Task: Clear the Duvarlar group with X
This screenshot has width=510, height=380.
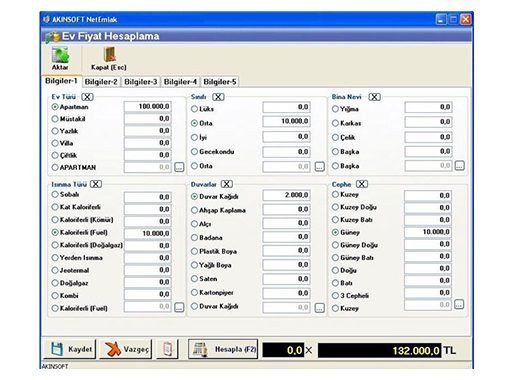Action: (227, 184)
